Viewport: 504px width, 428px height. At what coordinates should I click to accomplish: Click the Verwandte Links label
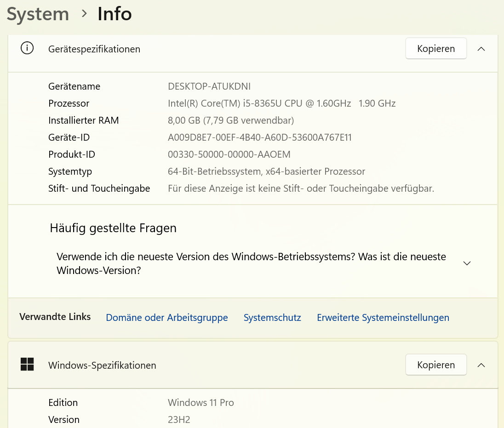click(x=55, y=317)
